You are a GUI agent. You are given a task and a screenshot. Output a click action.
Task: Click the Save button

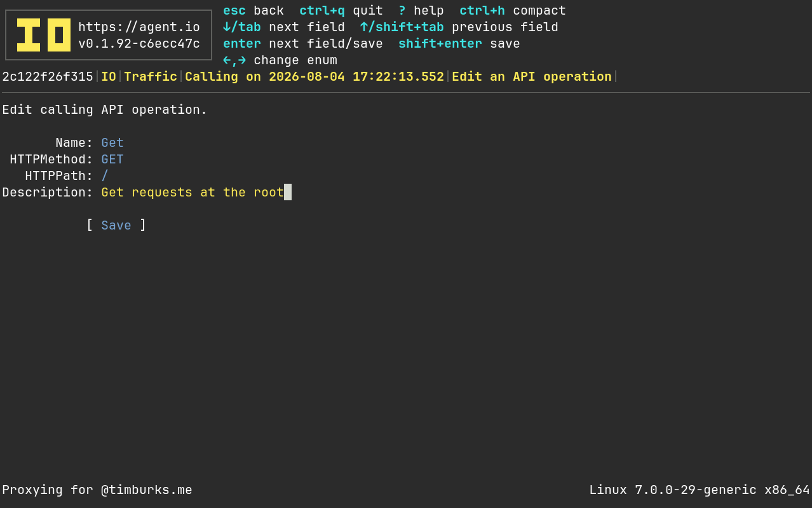[116, 226]
